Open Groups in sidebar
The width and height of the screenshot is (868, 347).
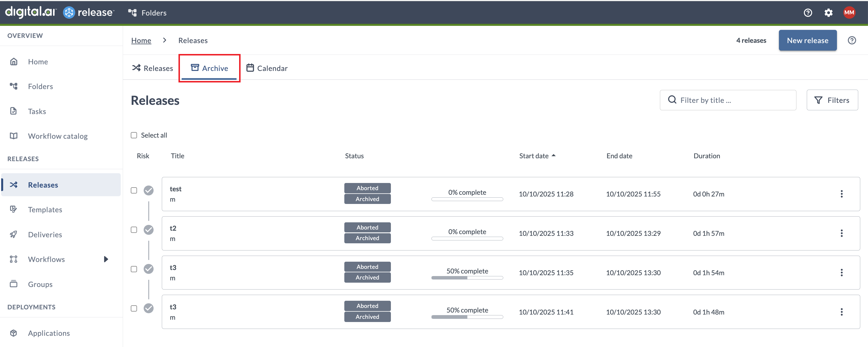[40, 284]
